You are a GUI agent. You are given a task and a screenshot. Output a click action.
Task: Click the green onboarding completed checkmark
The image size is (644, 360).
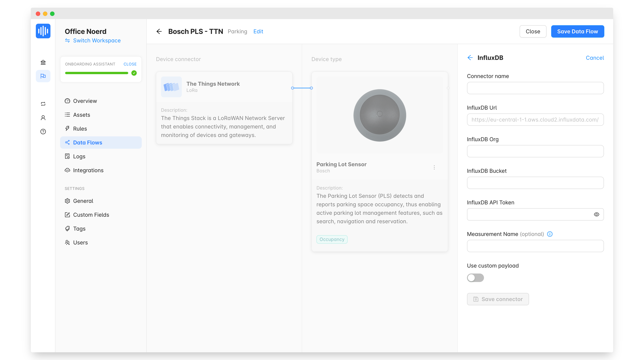tap(134, 73)
